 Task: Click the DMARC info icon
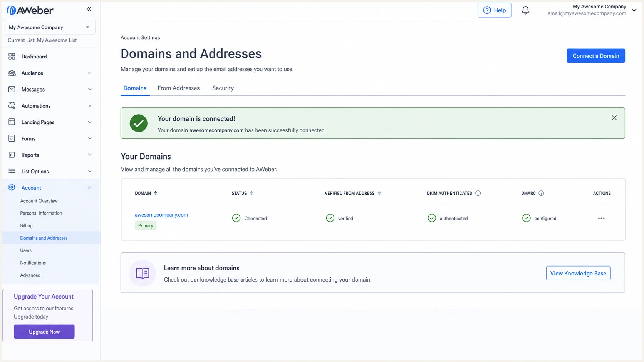541,193
